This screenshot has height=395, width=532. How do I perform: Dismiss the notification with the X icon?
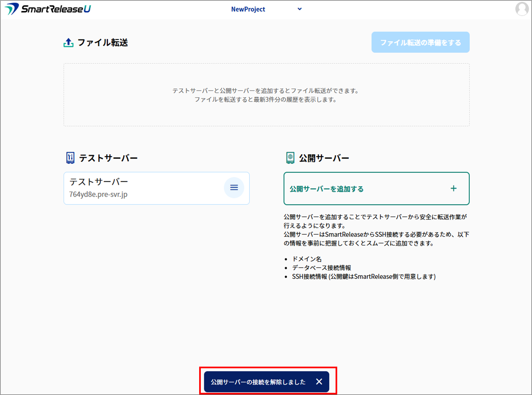tap(319, 382)
